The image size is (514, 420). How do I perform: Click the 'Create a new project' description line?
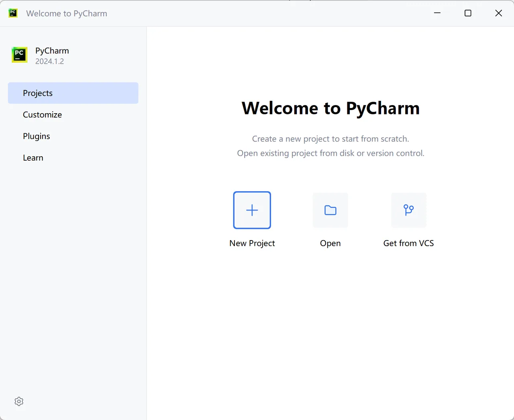coord(330,139)
